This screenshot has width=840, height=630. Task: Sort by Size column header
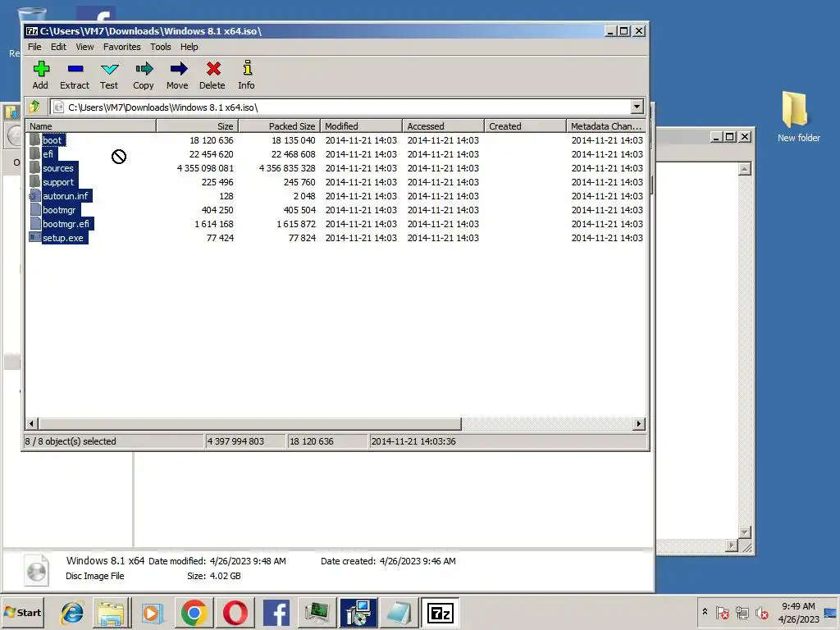click(197, 126)
